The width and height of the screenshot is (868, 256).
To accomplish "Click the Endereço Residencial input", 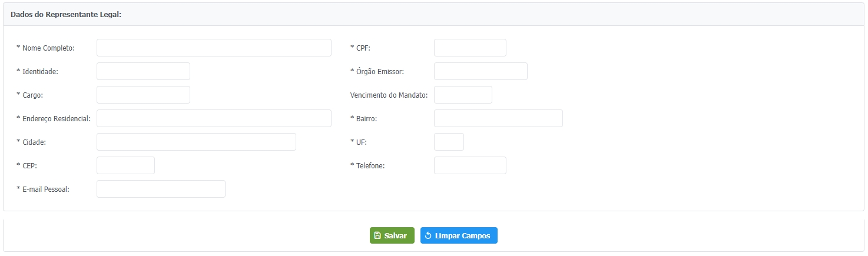I will click(x=214, y=118).
